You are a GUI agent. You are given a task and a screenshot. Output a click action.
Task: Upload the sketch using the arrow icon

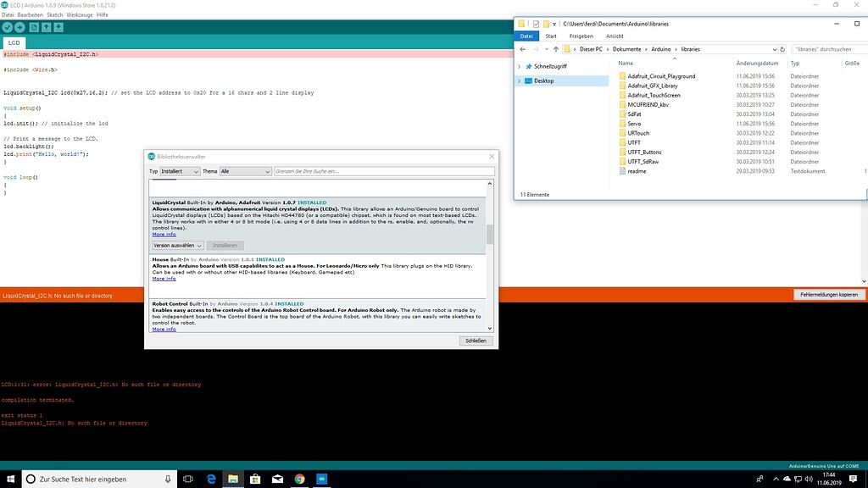click(20, 27)
